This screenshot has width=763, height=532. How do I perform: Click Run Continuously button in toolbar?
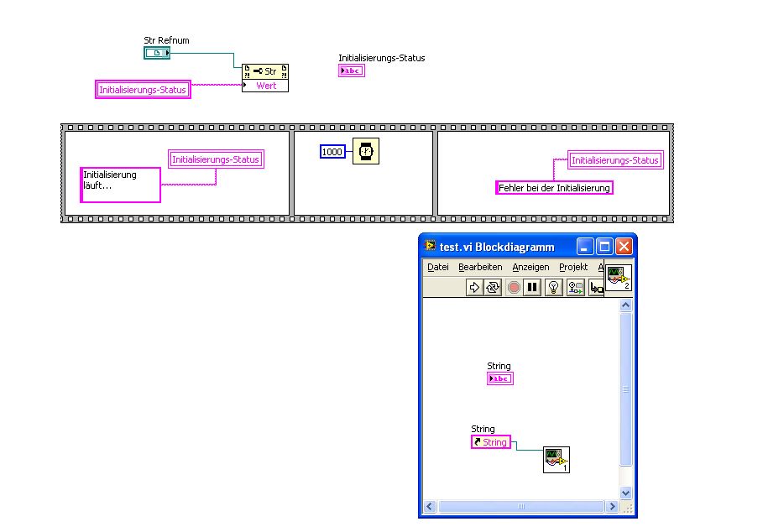tap(493, 287)
